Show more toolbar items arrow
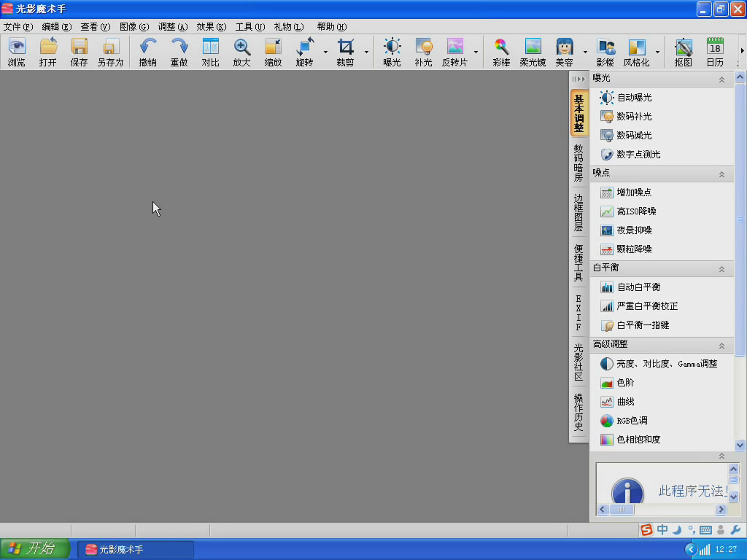Image resolution: width=747 pixels, height=560 pixels. click(742, 50)
